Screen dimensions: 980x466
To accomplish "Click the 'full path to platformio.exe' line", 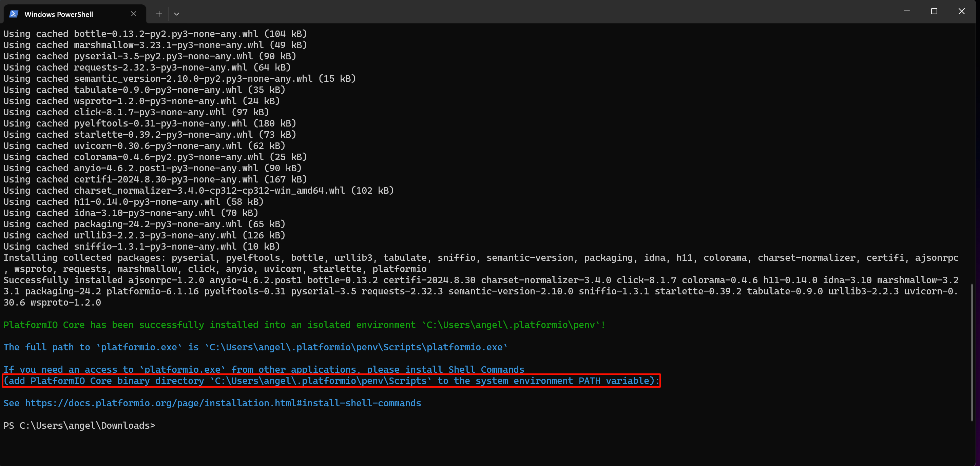I will [x=255, y=347].
